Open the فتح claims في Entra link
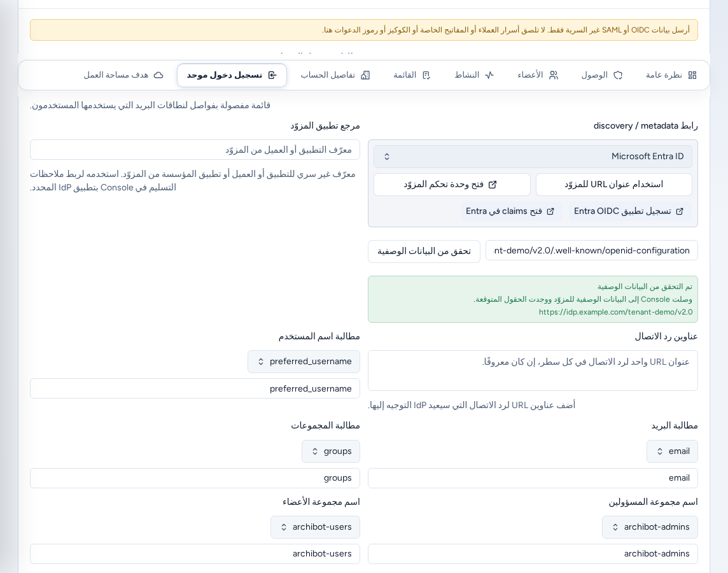This screenshot has width=728, height=573. coord(510,211)
